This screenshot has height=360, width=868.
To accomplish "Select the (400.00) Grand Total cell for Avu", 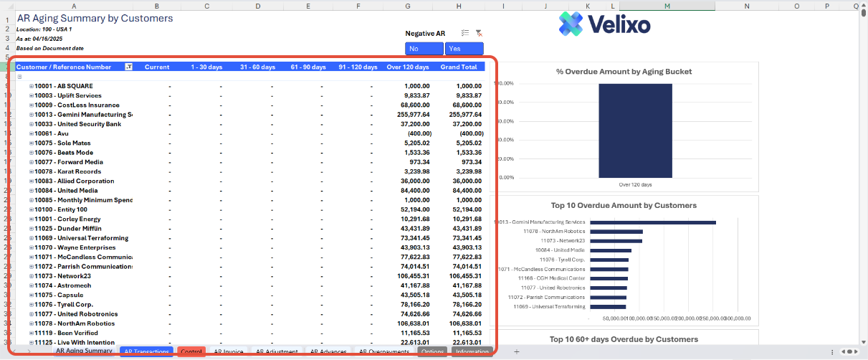I will click(x=471, y=133).
